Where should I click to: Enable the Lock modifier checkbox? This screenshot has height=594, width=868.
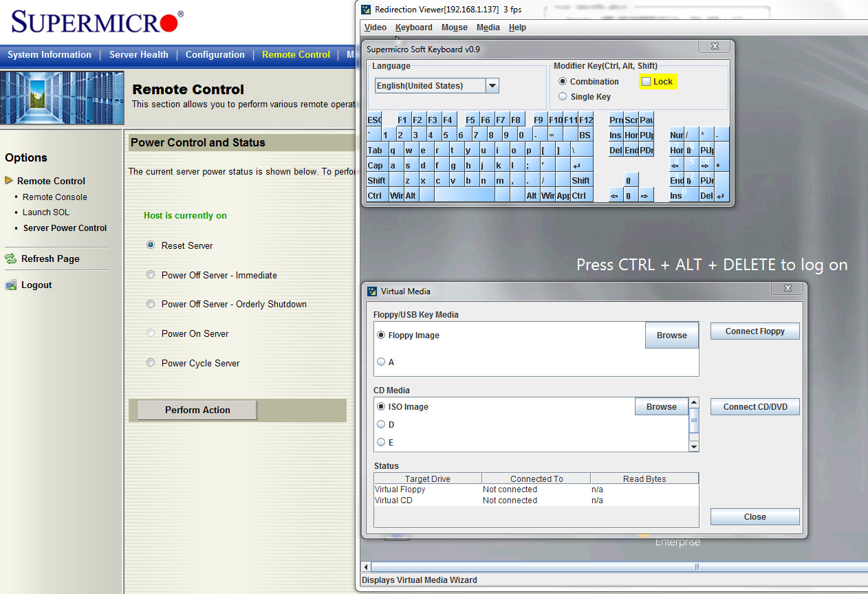646,81
